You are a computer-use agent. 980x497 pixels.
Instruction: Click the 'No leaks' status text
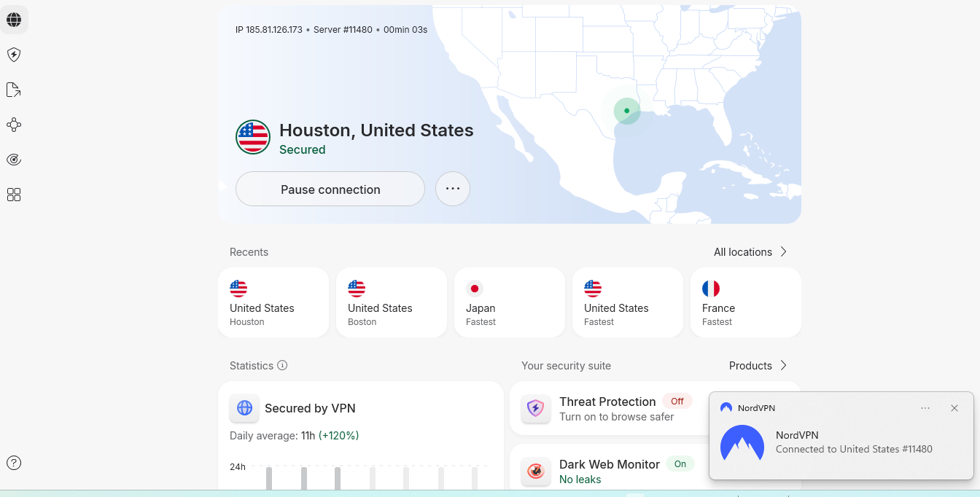[x=580, y=480]
